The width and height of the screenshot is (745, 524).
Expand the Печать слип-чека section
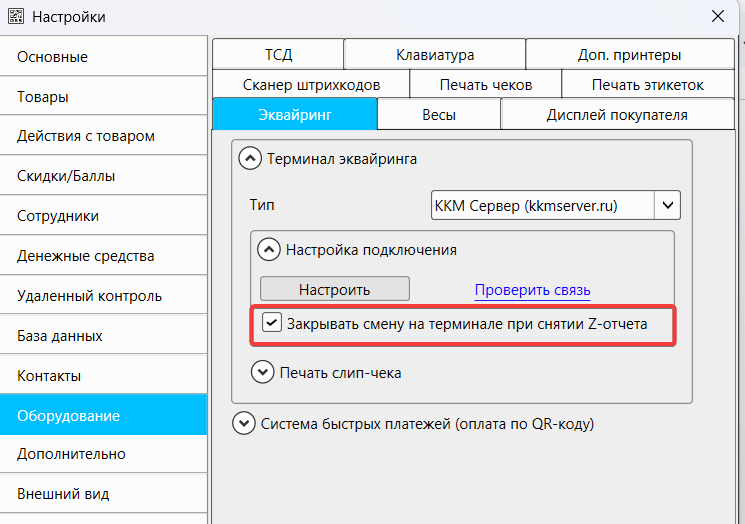[x=263, y=372]
